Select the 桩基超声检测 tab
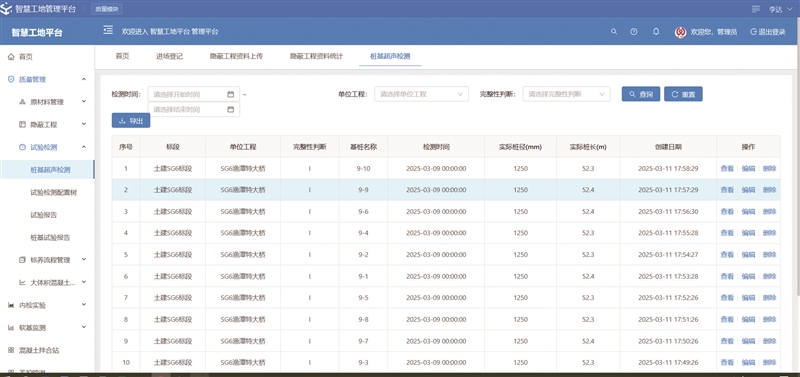800x377 pixels. [x=390, y=56]
